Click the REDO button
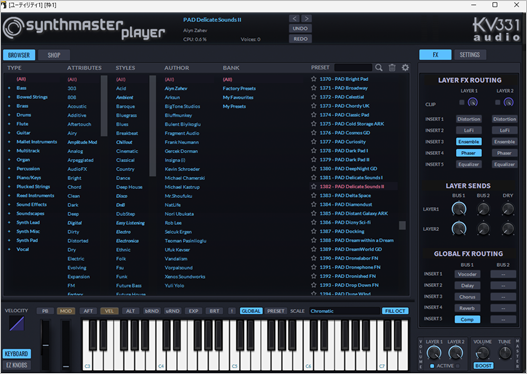 coord(300,39)
